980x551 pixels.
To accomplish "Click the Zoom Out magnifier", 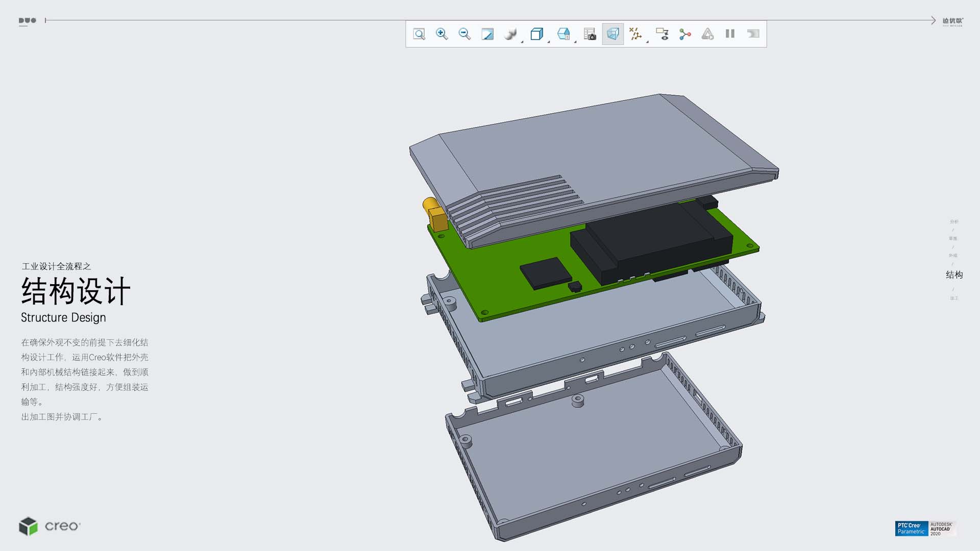I will tap(464, 34).
